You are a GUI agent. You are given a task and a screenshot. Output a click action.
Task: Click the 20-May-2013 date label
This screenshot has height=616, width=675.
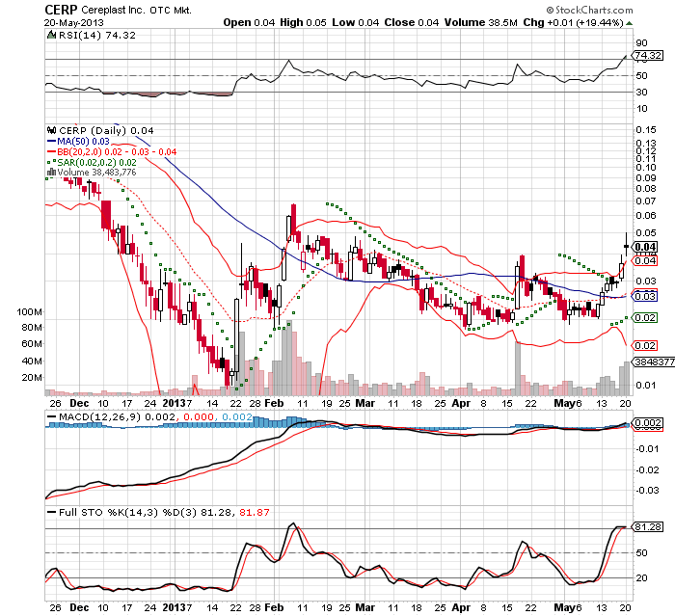pyautogui.click(x=74, y=23)
